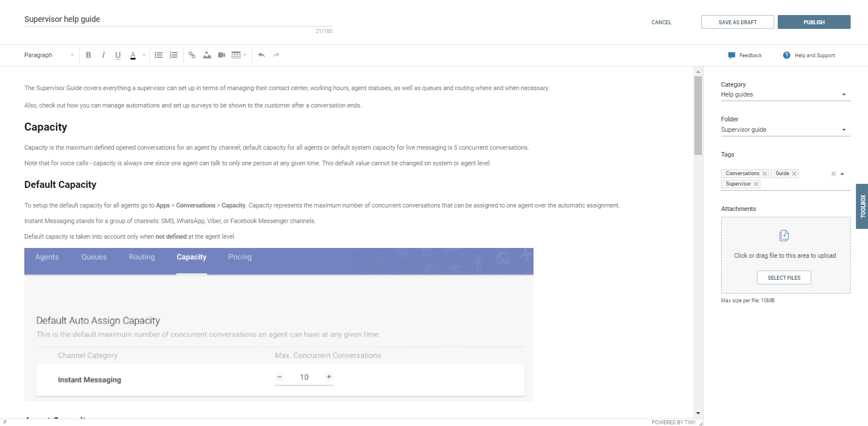
Task: Place cursor in the "Default Capacity" heading
Action: (x=60, y=185)
